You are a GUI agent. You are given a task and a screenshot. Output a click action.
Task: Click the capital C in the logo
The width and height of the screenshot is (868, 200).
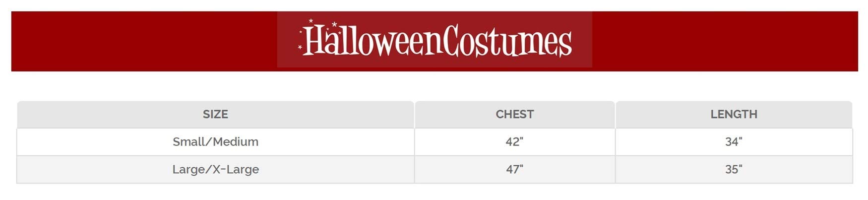pos(450,41)
